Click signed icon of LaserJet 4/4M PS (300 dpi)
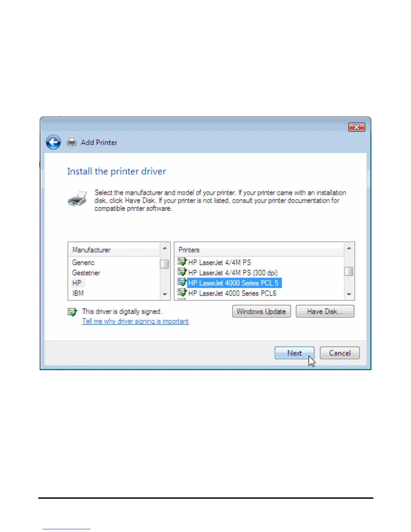The height and width of the screenshot is (532, 411). click(182, 272)
